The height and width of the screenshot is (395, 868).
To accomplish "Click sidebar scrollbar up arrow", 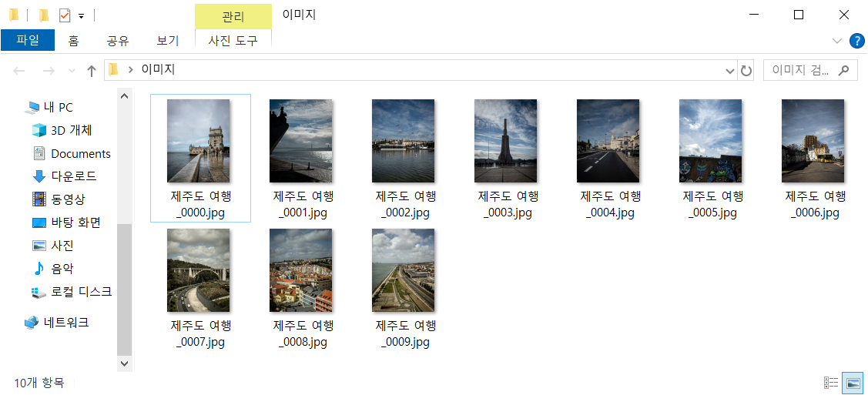I will point(125,95).
